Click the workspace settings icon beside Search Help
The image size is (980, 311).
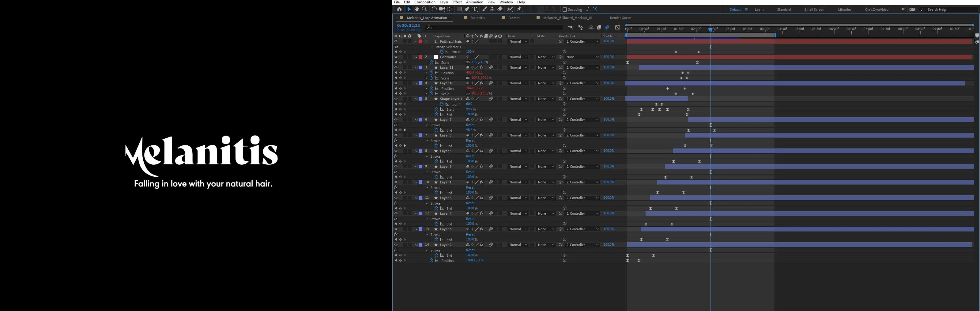click(x=912, y=10)
